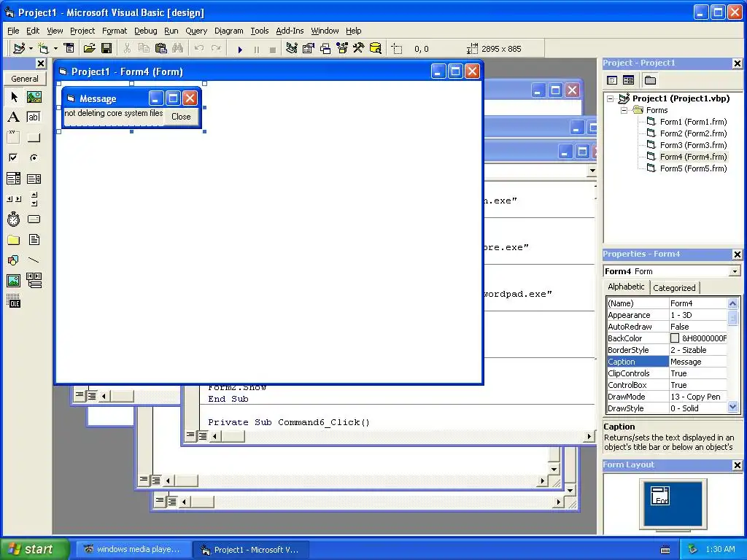Click Open Project toolbar icon
Viewport: 747px width, 560px height.
tap(89, 49)
